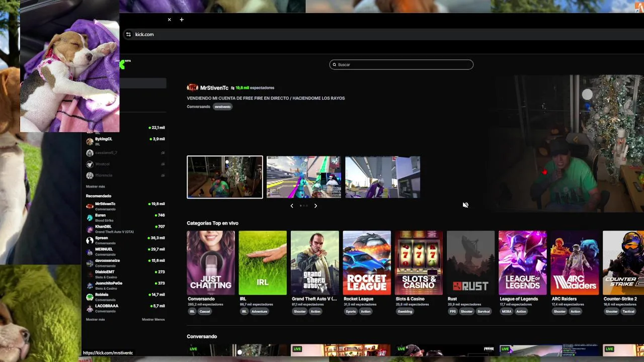Open JuanchitoPeGe channel in Recomendado list
This screenshot has width=644, height=362.
[125, 286]
